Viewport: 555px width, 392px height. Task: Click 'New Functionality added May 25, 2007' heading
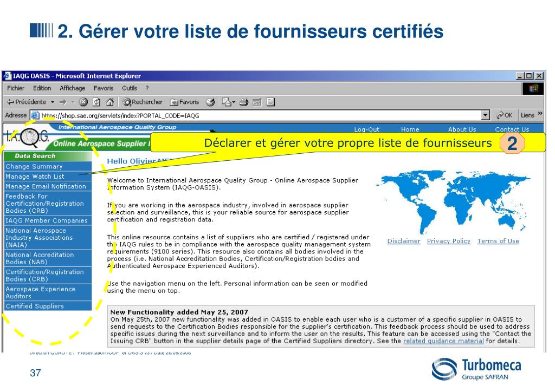coord(179,312)
